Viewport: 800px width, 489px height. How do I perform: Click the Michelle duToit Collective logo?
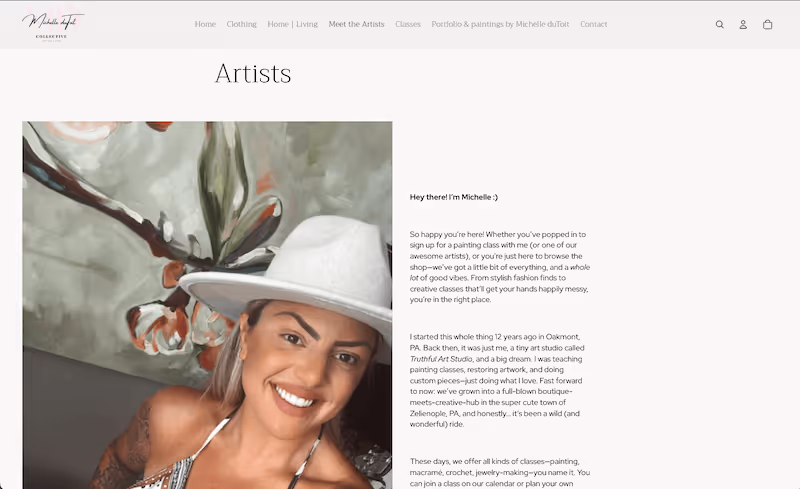53,27
